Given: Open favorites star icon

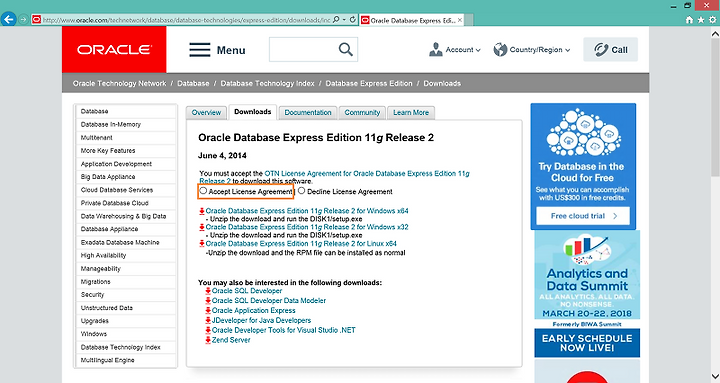Looking at the screenshot, I should (701, 20).
